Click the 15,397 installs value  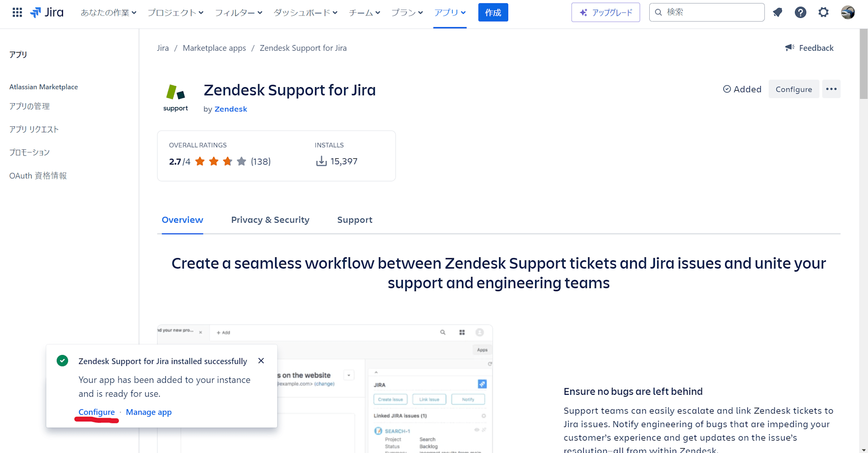344,161
